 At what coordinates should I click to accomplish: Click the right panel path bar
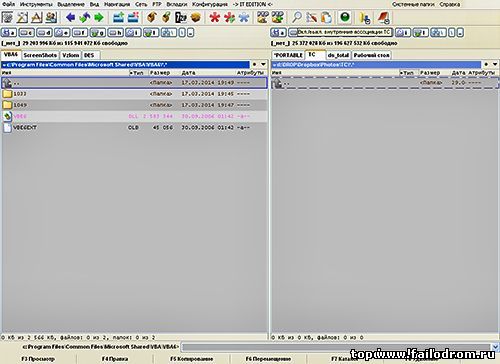(x=376, y=64)
